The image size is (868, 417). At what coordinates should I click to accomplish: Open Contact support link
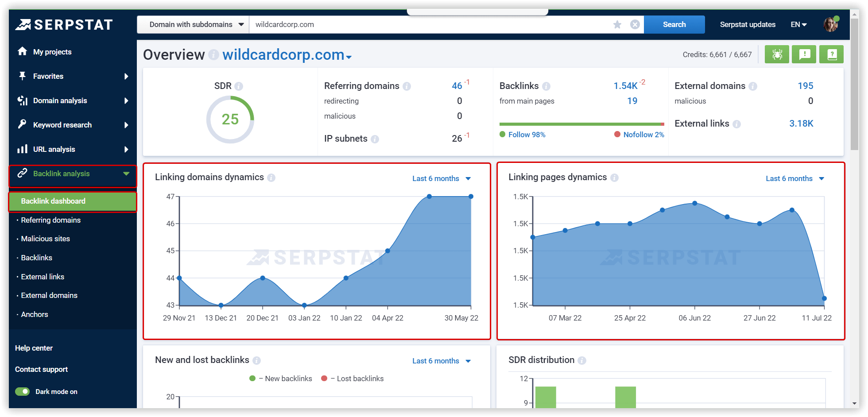(x=41, y=369)
